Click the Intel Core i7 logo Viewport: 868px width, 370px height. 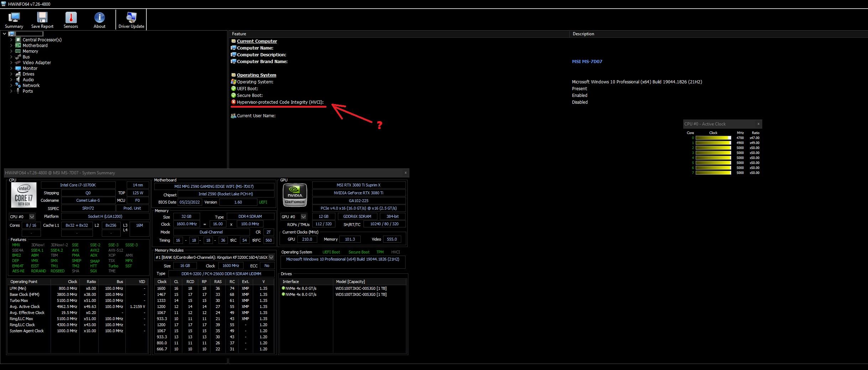[x=23, y=195]
